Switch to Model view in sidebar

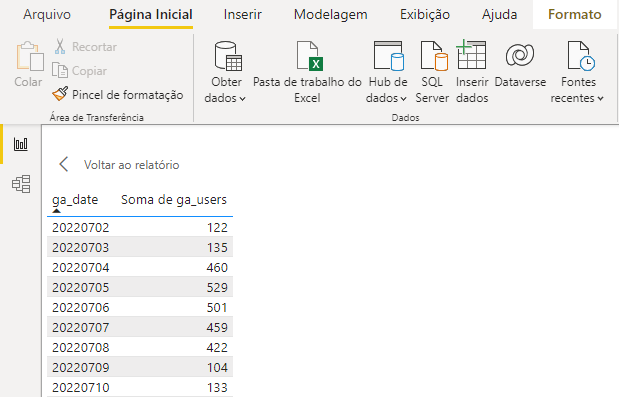pos(21,184)
